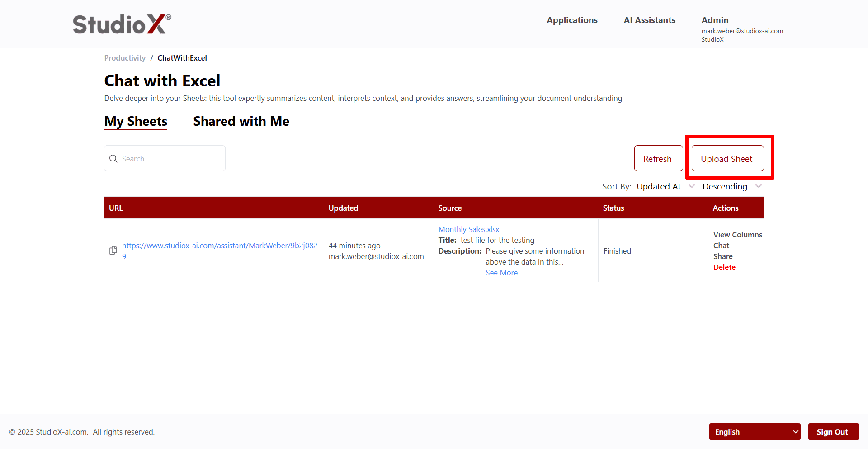
Task: Open the English language dropdown
Action: tap(755, 432)
